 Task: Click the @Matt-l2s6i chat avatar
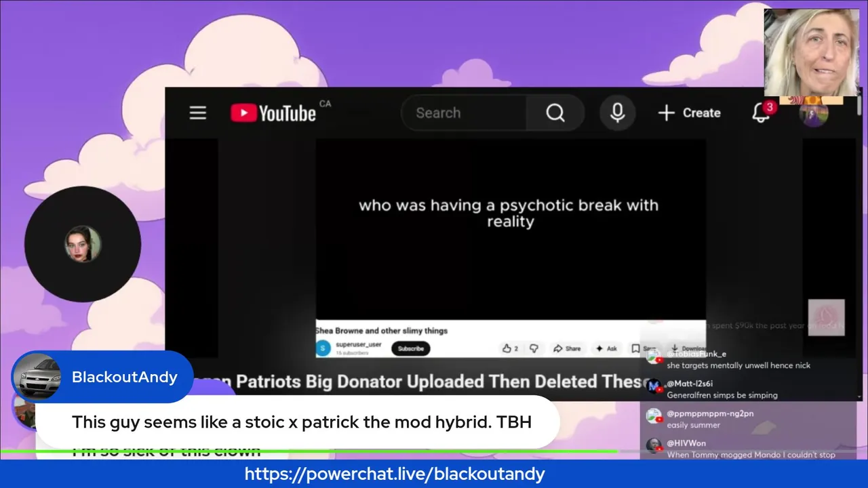pos(654,386)
